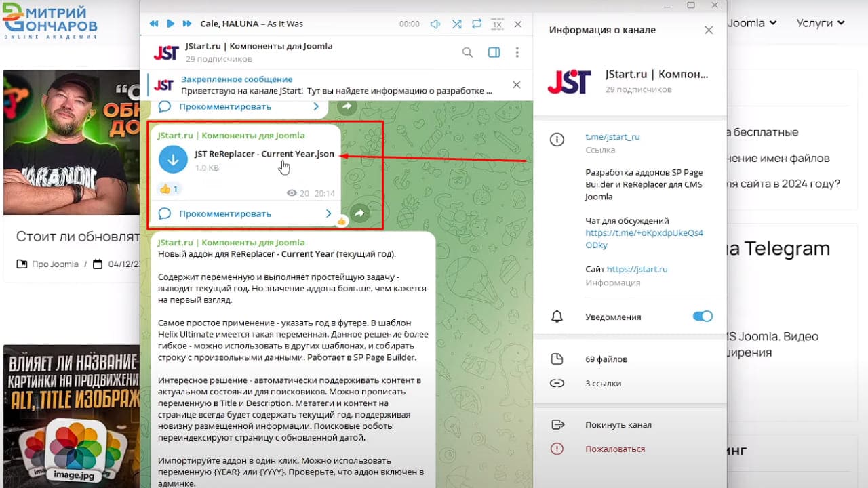Click the warning icon beside Пожаловаться
The image size is (868, 488).
tap(557, 449)
